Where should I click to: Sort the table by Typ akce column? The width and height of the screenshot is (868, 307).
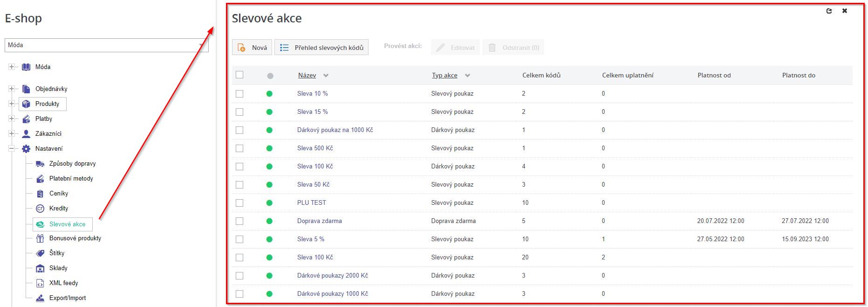click(444, 75)
